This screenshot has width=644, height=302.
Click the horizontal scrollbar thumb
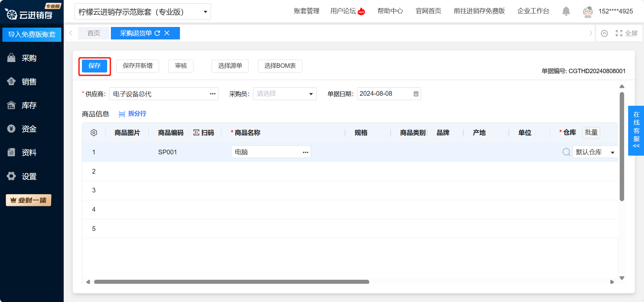coord(232,282)
